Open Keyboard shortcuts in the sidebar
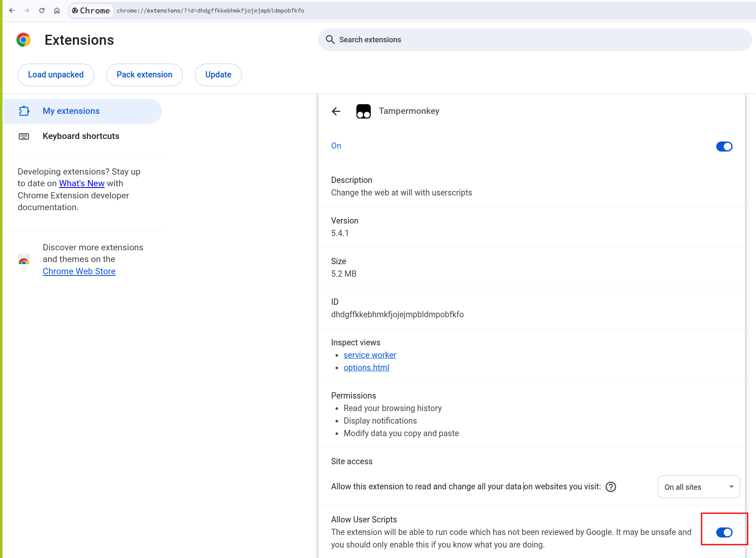Image resolution: width=756 pixels, height=558 pixels. click(x=81, y=136)
